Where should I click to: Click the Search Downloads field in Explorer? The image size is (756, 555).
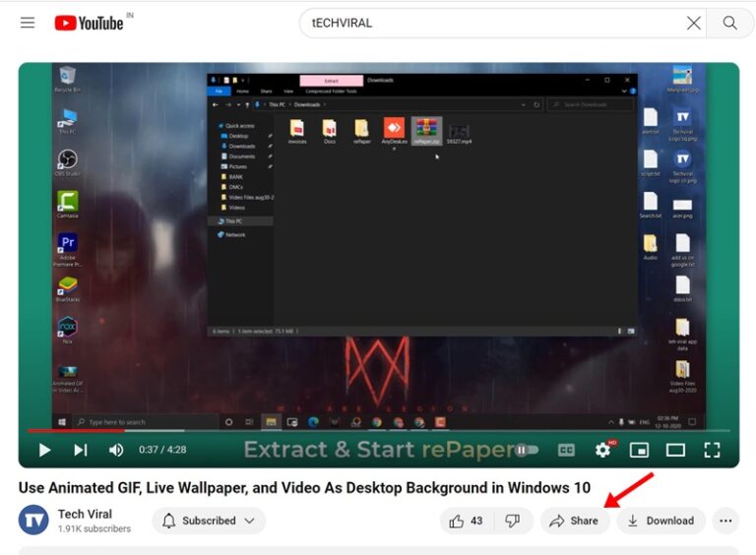(x=591, y=104)
